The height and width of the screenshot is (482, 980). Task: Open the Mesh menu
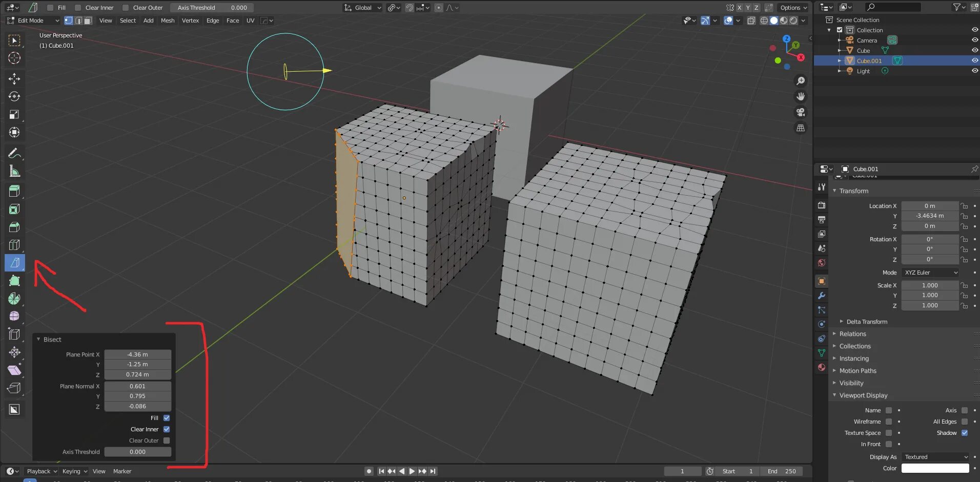(x=168, y=20)
